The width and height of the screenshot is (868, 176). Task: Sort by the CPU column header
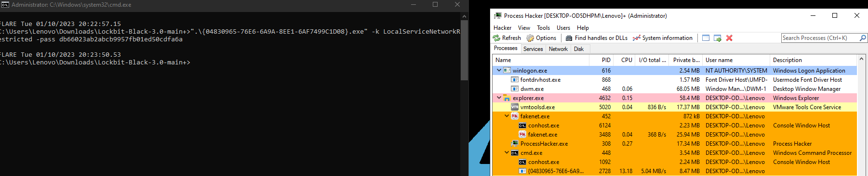click(624, 60)
